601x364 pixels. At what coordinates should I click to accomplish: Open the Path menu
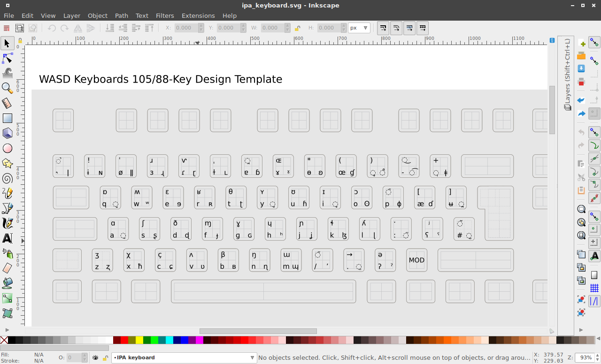[x=122, y=15]
